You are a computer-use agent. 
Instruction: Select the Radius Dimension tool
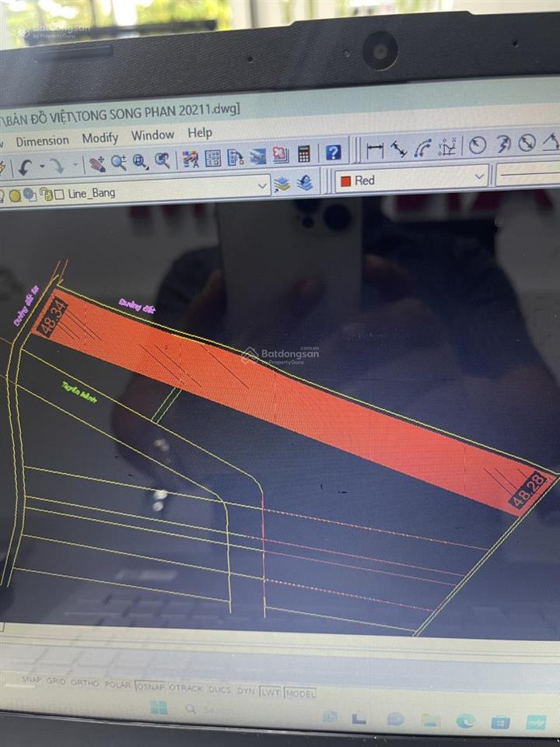(x=477, y=146)
